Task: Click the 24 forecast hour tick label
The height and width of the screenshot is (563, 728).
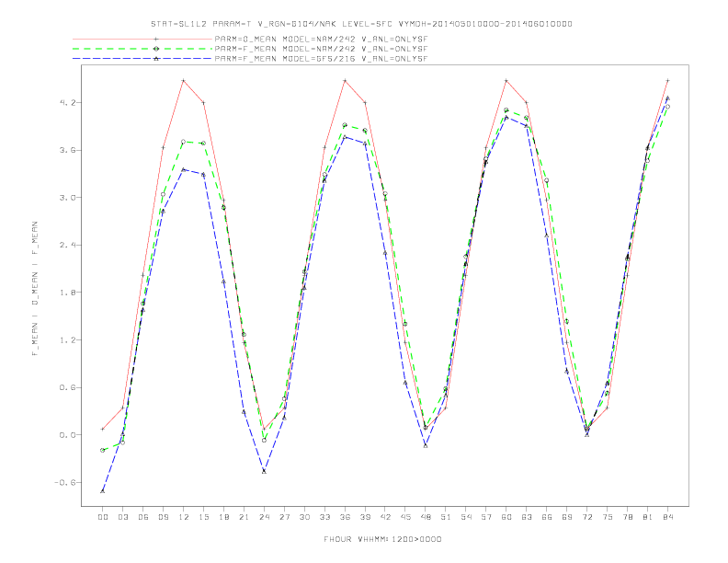Action: point(264,517)
